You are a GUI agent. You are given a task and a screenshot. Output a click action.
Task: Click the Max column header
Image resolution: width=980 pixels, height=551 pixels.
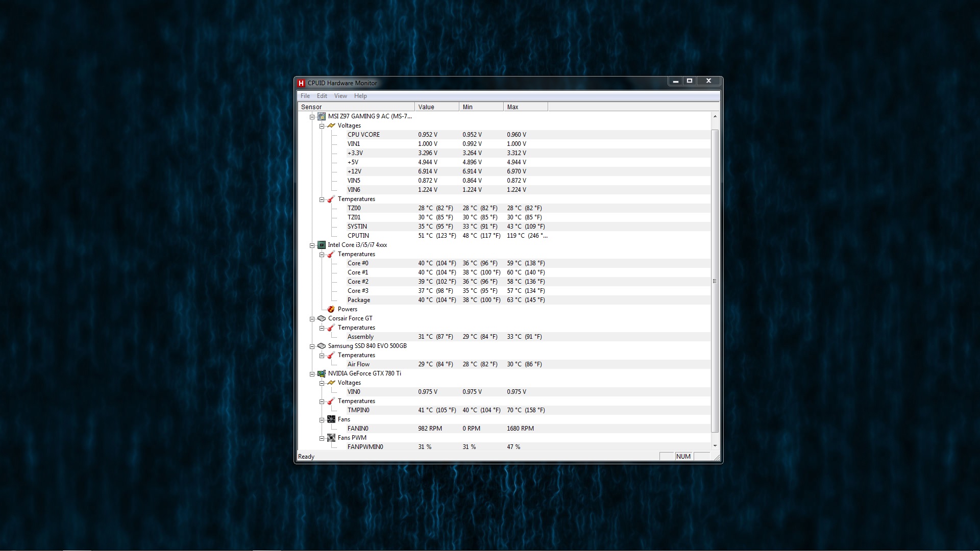(x=525, y=107)
